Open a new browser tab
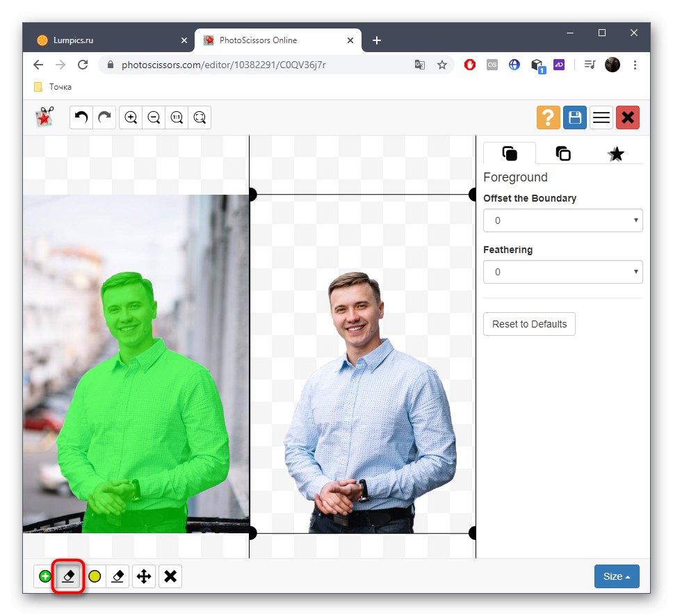This screenshot has width=673, height=616. (x=376, y=40)
